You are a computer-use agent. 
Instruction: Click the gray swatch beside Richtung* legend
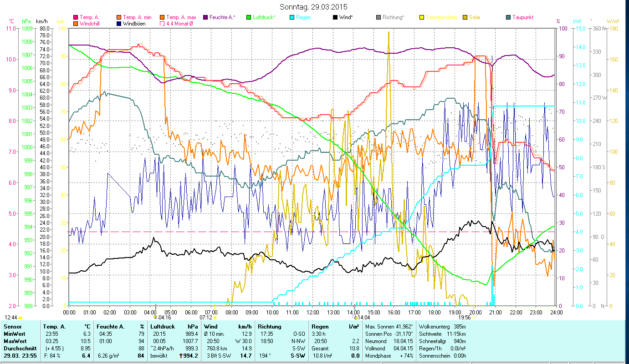378,17
